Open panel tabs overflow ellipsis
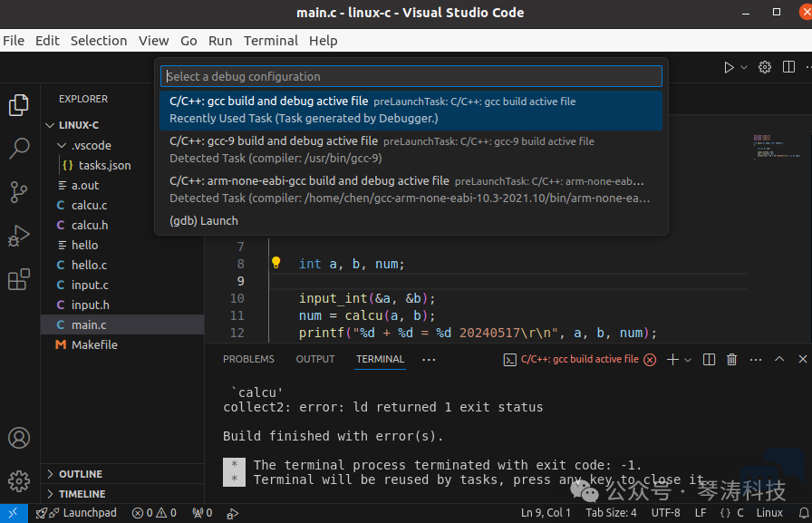This screenshot has width=812, height=523. coord(429,359)
